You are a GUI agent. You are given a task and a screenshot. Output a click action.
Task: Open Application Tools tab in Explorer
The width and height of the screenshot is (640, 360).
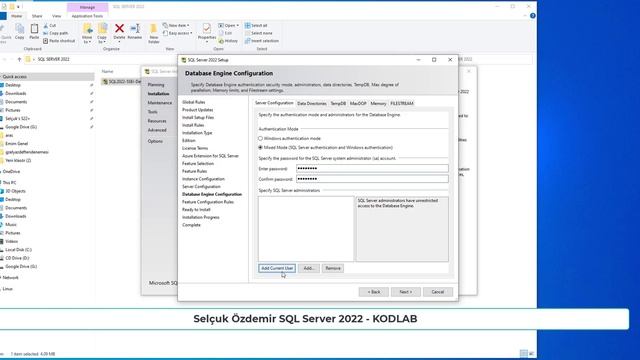pos(87,16)
